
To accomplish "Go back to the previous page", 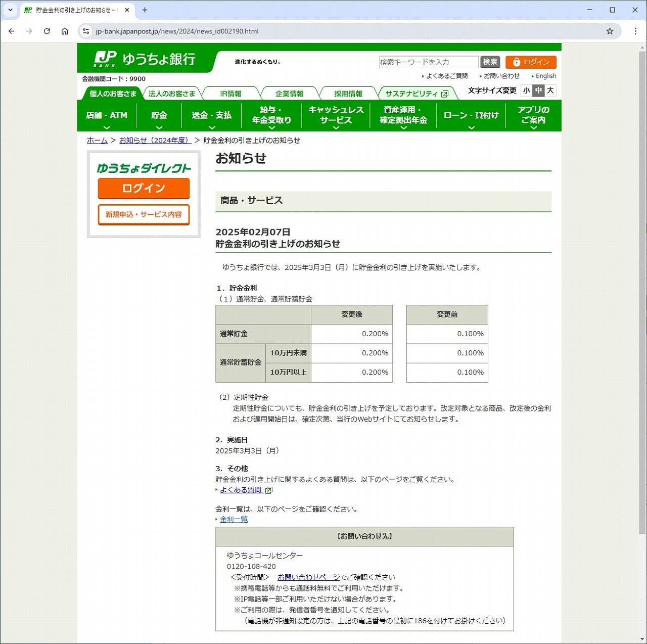I will coord(12,31).
